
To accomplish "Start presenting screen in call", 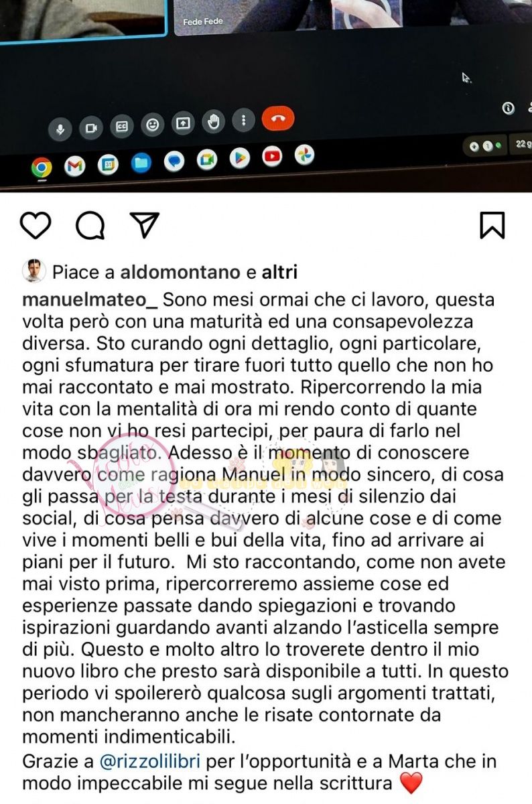I will 183,123.
